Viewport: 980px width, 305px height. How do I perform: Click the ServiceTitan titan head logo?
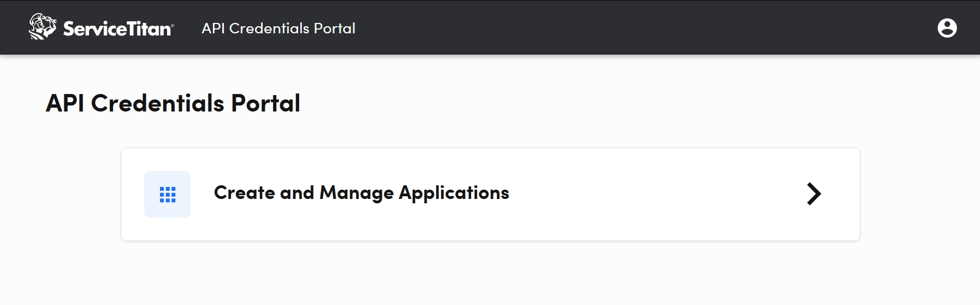tap(42, 27)
